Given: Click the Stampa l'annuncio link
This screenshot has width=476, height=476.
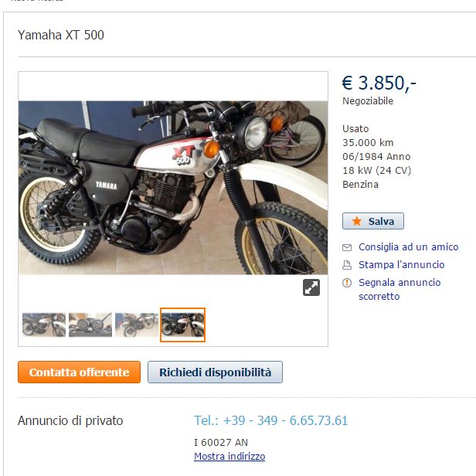Looking at the screenshot, I should 401,265.
